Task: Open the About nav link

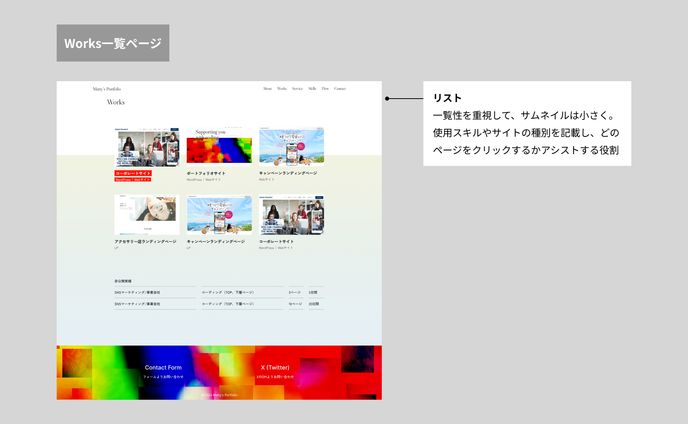Action: tap(267, 89)
